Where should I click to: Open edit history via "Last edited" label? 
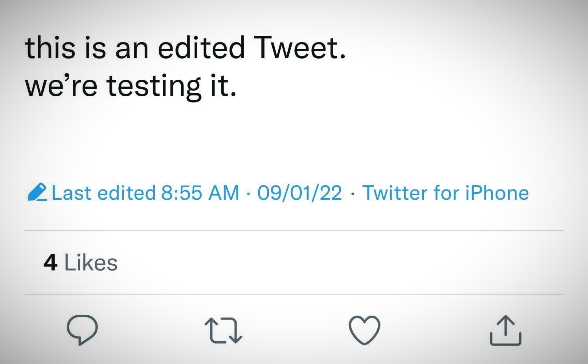tap(104, 193)
